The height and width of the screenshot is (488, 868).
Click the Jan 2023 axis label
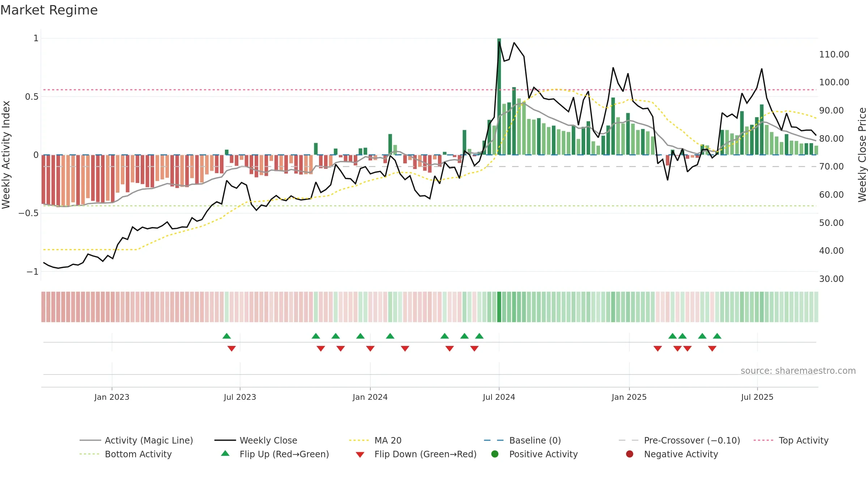112,397
